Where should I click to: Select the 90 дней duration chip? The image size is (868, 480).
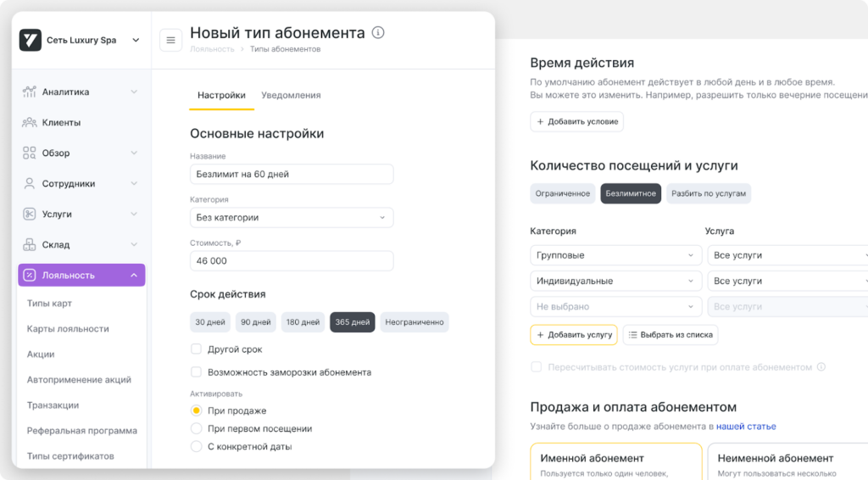(256, 322)
